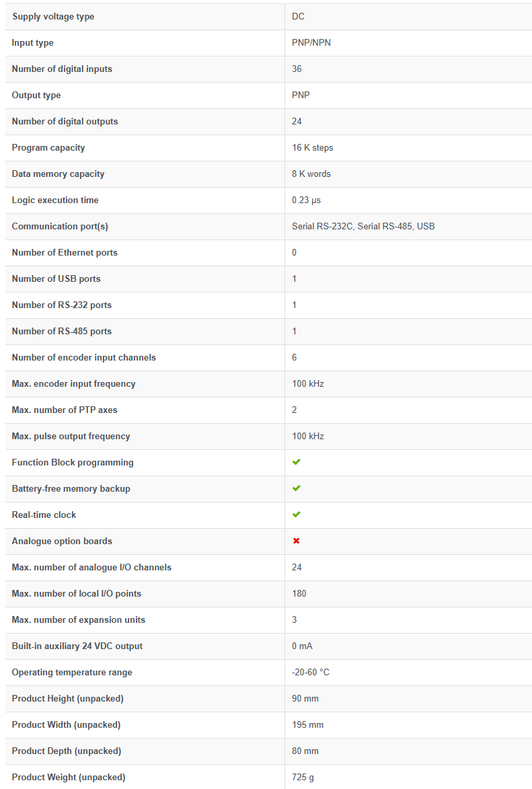
Task: Click the Built-in auxiliary 24 VDC output label
Action: 77,646
